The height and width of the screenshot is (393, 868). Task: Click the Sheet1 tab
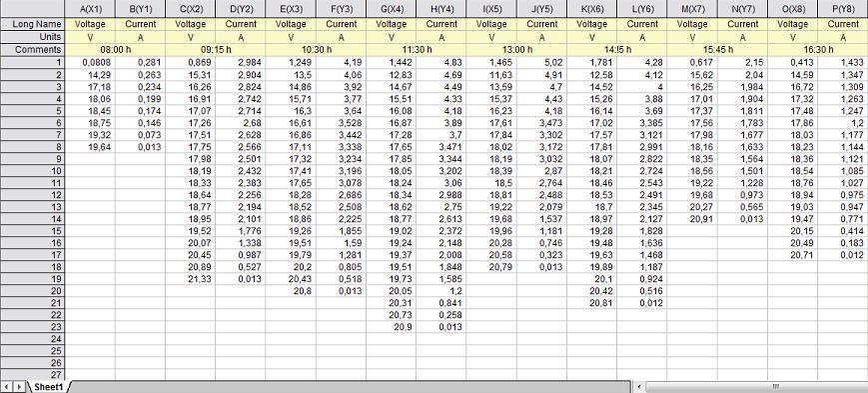pyautogui.click(x=49, y=387)
